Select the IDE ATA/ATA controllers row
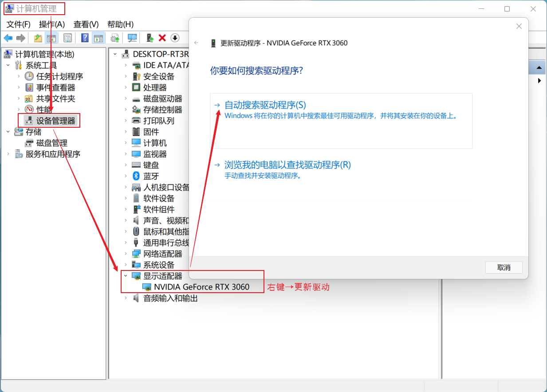The width and height of the screenshot is (547, 392). coord(166,65)
